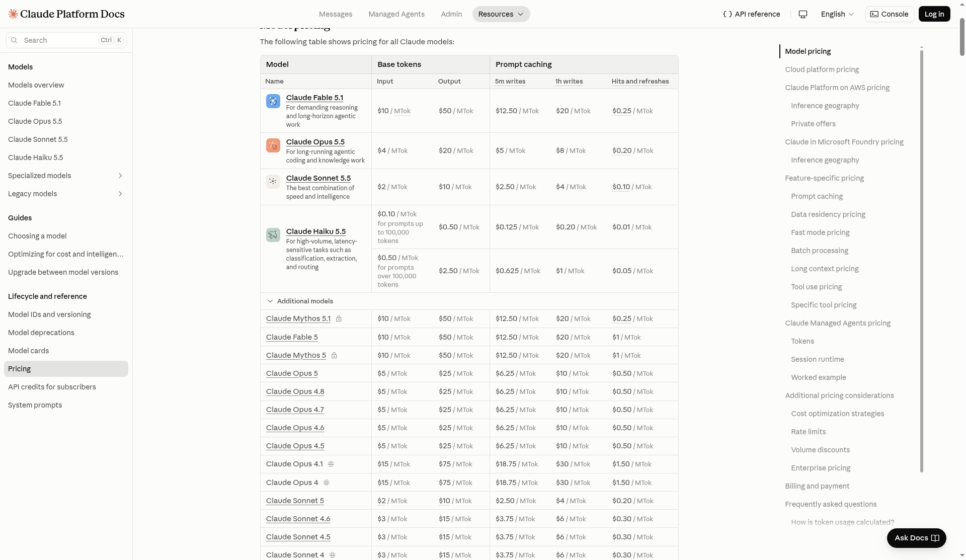
Task: Open Models overview in sidebar
Action: coord(36,85)
